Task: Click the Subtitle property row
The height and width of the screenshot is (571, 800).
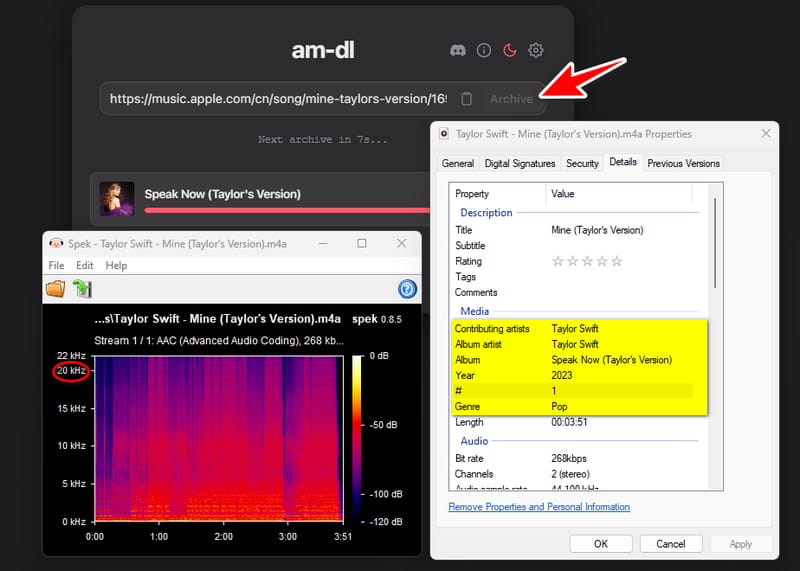Action: (x=573, y=246)
